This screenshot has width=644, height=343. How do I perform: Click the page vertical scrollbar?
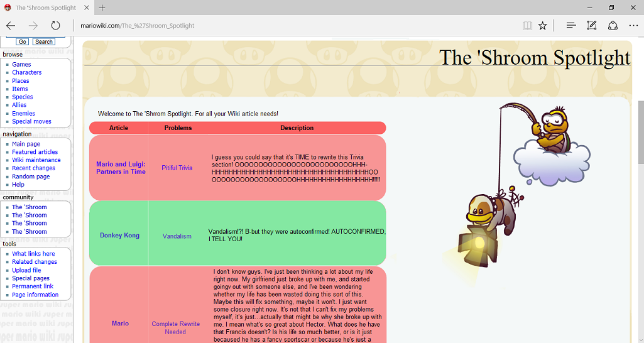pos(640,126)
